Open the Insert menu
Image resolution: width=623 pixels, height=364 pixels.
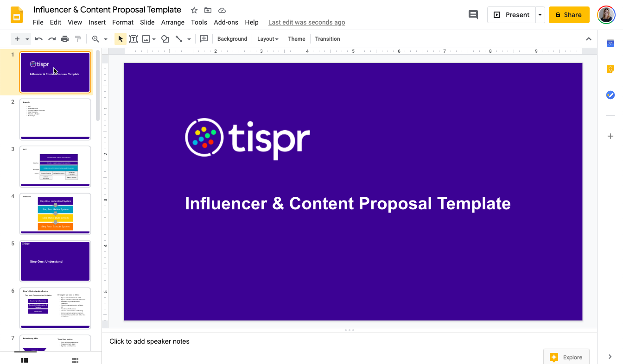[97, 22]
